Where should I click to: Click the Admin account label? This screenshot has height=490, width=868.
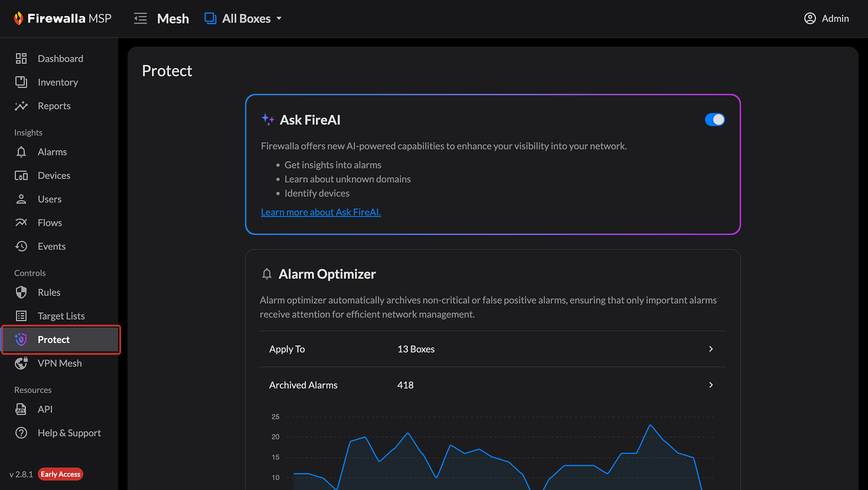point(835,18)
